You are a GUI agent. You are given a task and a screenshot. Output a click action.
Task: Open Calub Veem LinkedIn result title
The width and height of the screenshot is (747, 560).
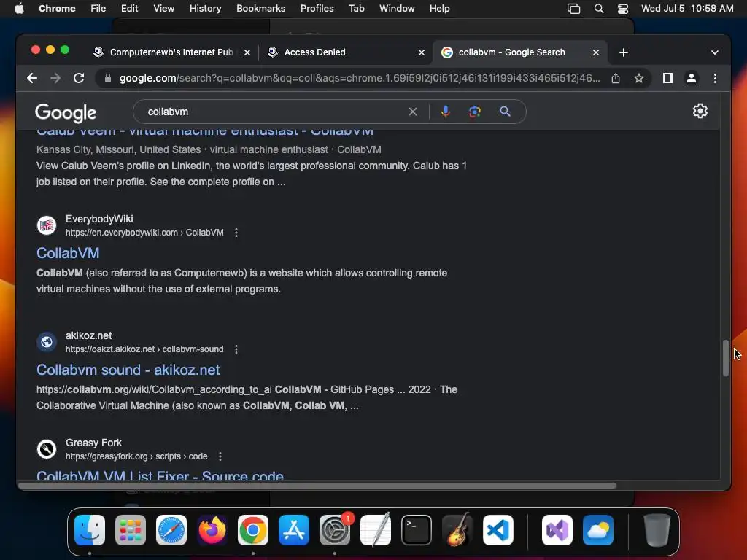[x=205, y=131]
